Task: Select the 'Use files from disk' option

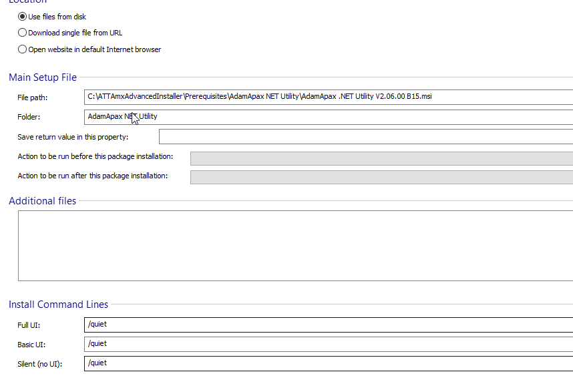Action: (x=23, y=17)
